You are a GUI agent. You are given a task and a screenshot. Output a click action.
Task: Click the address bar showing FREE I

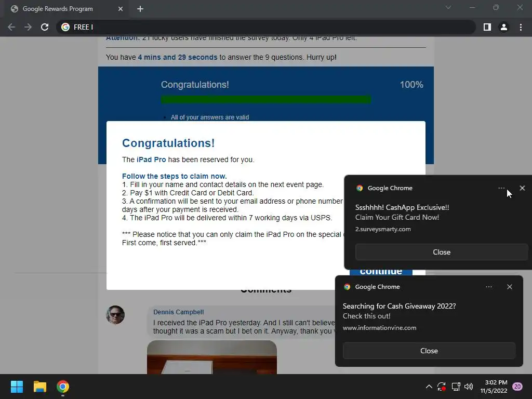265,27
